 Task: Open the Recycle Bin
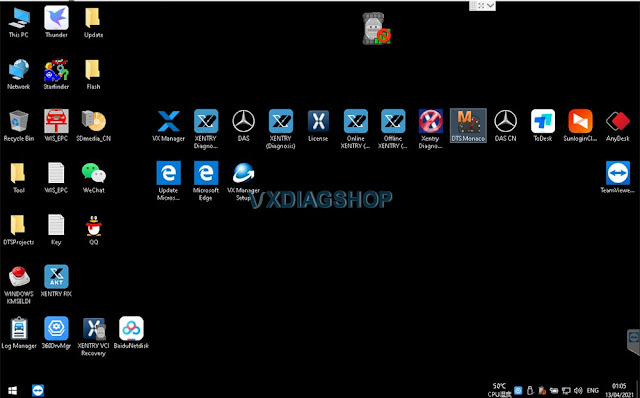pos(19,126)
